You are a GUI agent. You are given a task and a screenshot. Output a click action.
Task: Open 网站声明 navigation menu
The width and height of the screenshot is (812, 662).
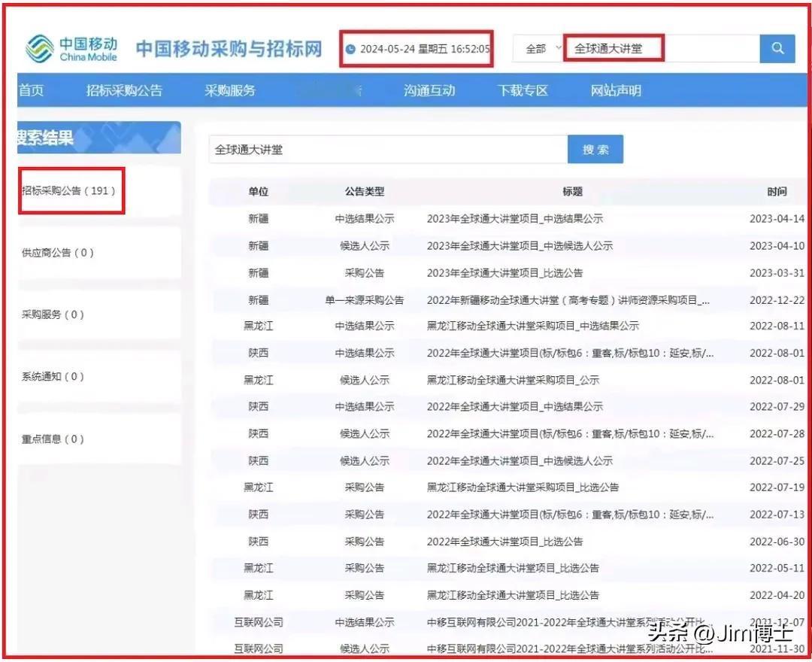pos(616,91)
